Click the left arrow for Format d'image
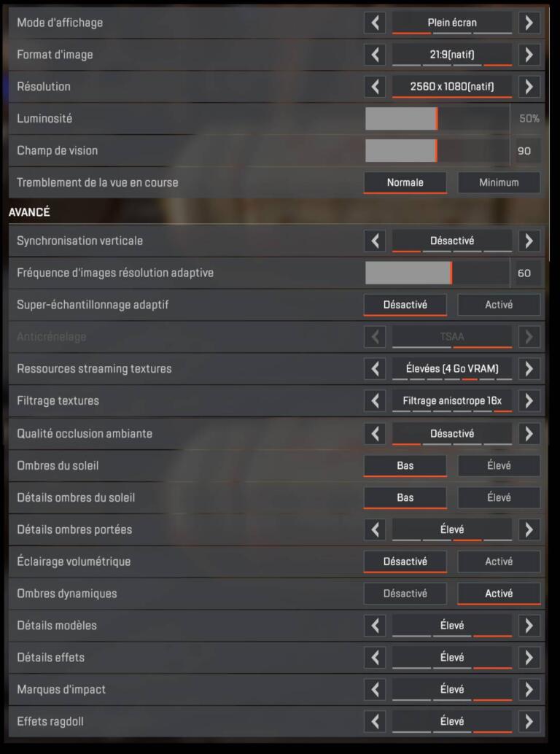The image size is (560, 754). click(374, 55)
